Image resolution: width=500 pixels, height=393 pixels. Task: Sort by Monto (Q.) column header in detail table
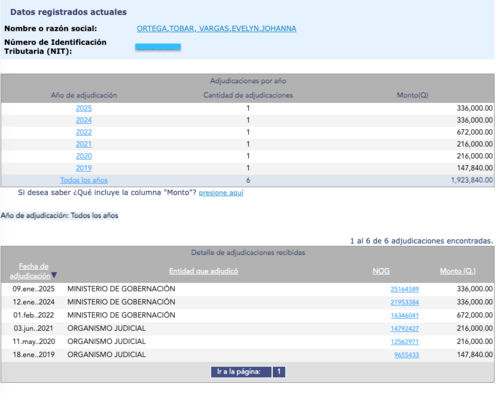[458, 271]
